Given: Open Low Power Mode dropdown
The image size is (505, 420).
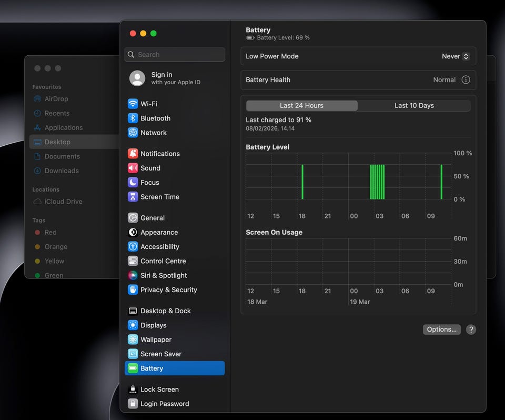Looking at the screenshot, I should 456,56.
